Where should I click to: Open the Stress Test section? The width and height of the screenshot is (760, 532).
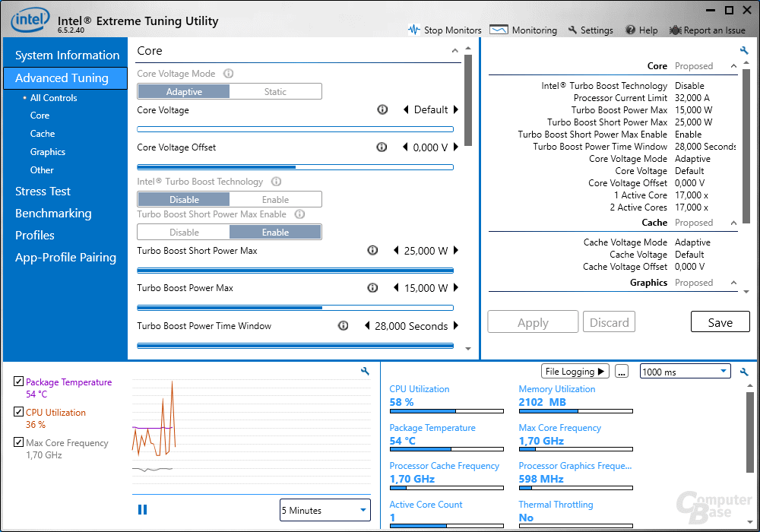pyautogui.click(x=43, y=192)
